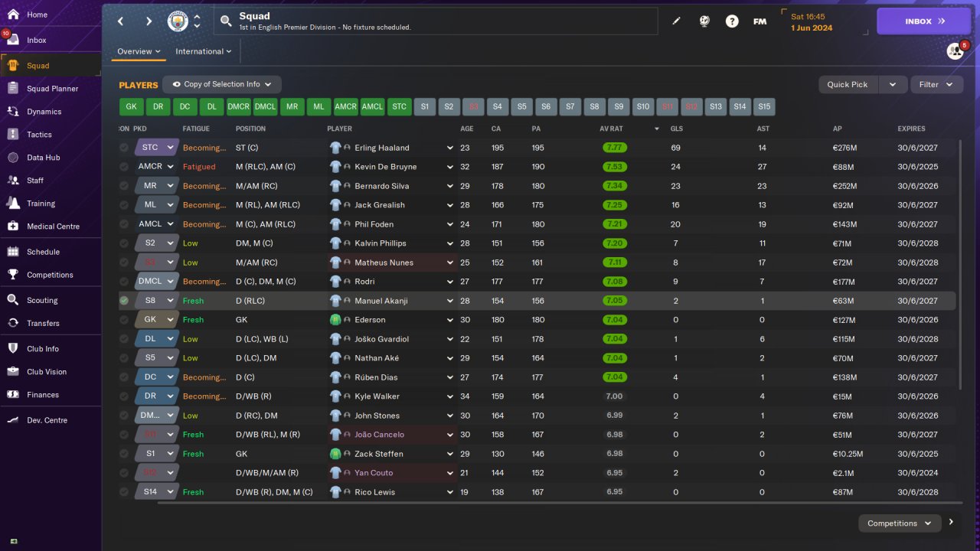Expand the arrow beside Quick Pick

(x=893, y=84)
